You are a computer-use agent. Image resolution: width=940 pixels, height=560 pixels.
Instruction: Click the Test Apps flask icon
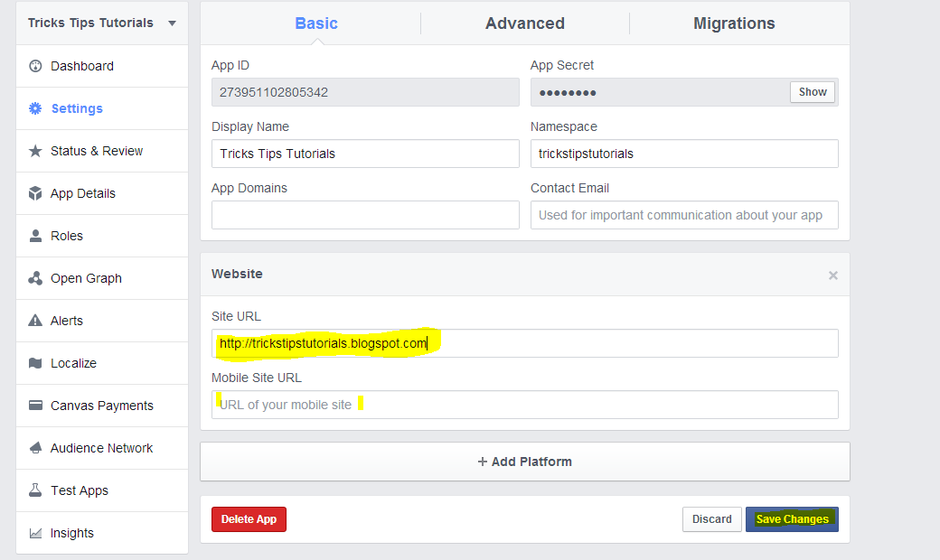coord(35,490)
